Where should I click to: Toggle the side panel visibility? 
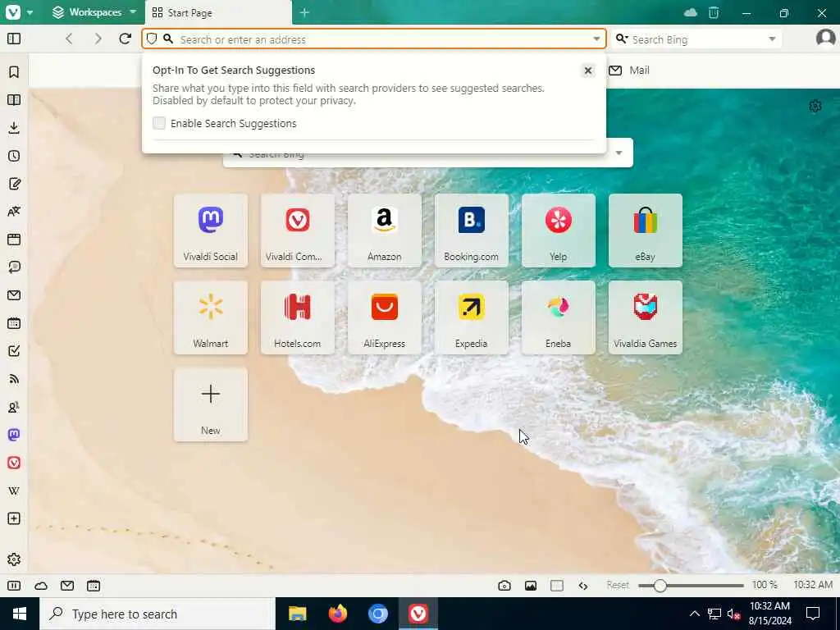(14, 39)
